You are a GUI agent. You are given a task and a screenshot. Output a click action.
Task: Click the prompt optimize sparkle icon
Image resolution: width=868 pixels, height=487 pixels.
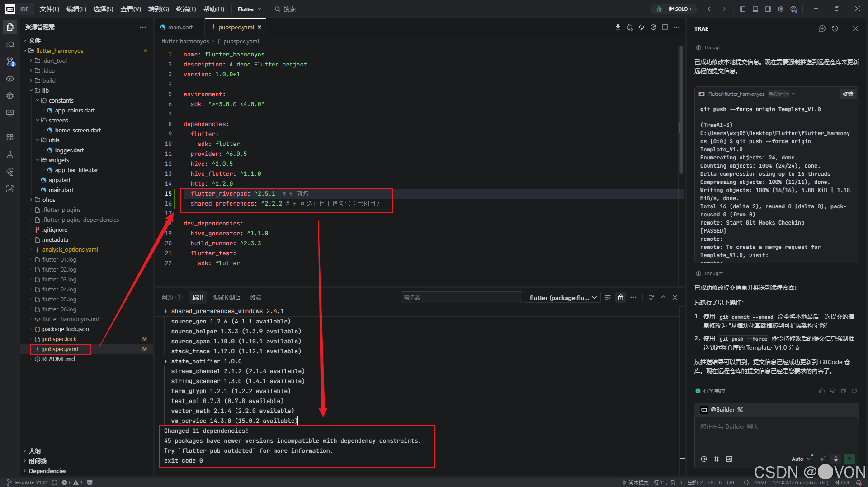(x=822, y=459)
